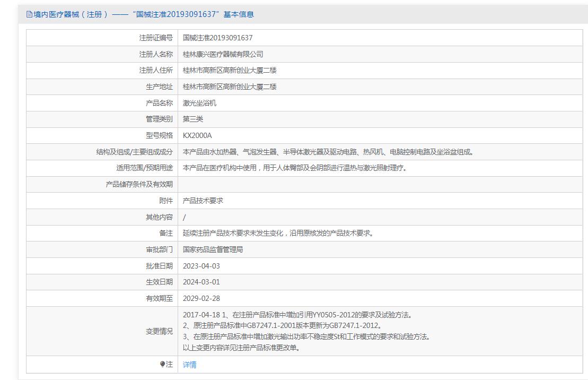This screenshot has height=380, width=588.
Task: Click the 变更情况 row label
Action: tap(159, 331)
